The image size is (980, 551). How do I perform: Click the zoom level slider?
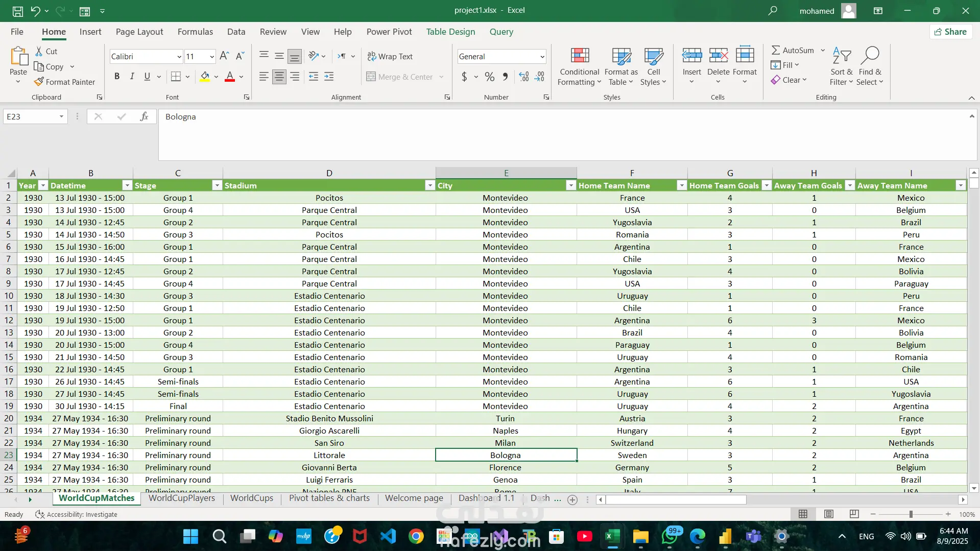[x=911, y=514]
